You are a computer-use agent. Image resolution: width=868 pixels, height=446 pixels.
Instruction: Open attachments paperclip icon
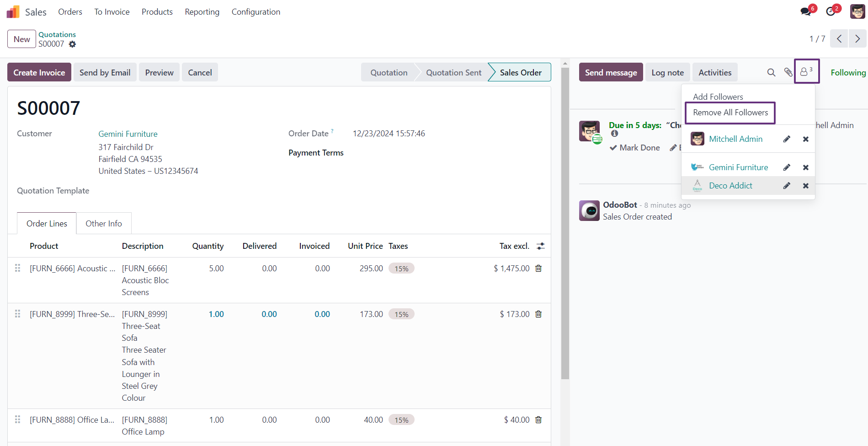[788, 72]
